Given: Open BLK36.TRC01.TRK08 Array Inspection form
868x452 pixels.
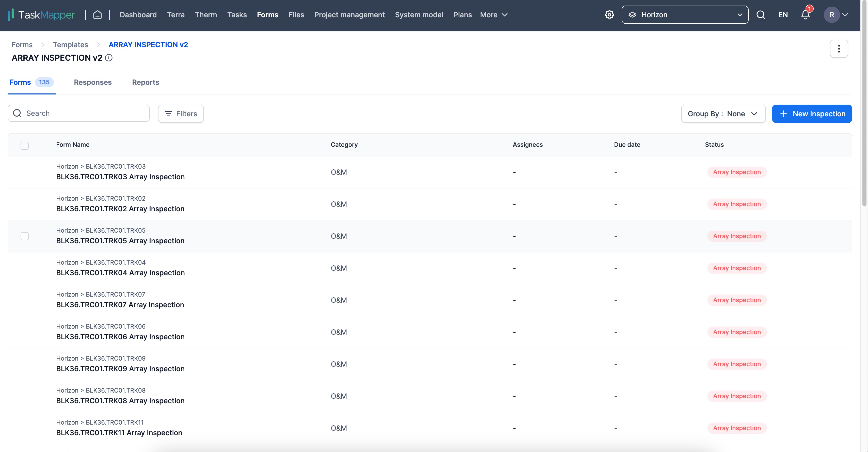Looking at the screenshot, I should (x=120, y=401).
